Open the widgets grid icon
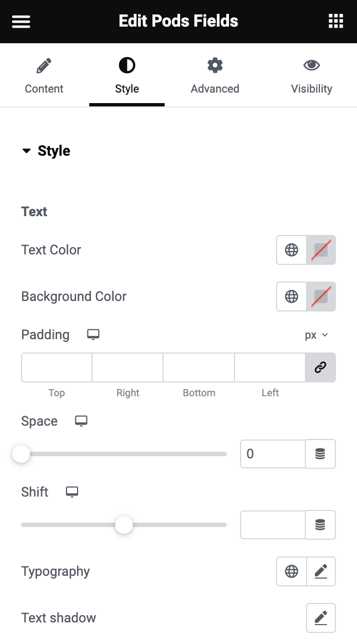Image resolution: width=357 pixels, height=644 pixels. click(x=336, y=22)
